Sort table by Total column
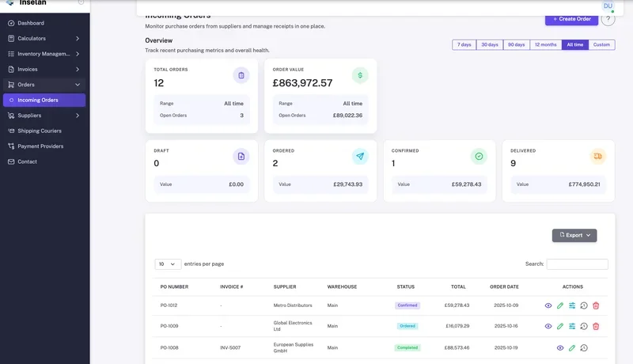The height and width of the screenshot is (364, 633). pos(458,287)
